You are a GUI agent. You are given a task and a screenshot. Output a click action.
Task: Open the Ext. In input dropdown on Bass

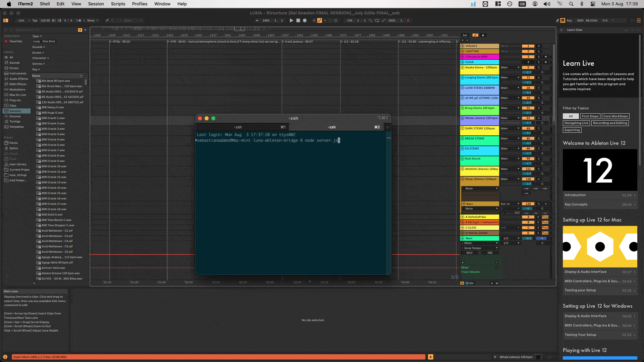click(x=510, y=204)
